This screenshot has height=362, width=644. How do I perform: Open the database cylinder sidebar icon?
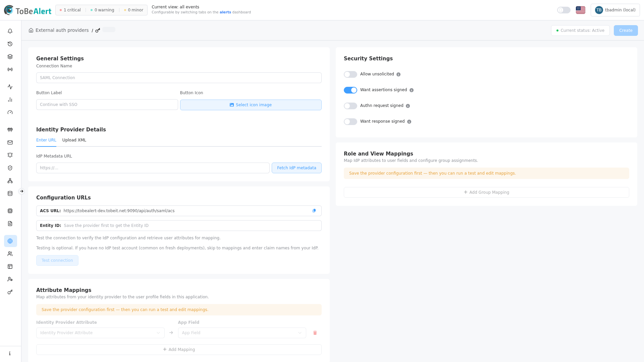(10, 193)
